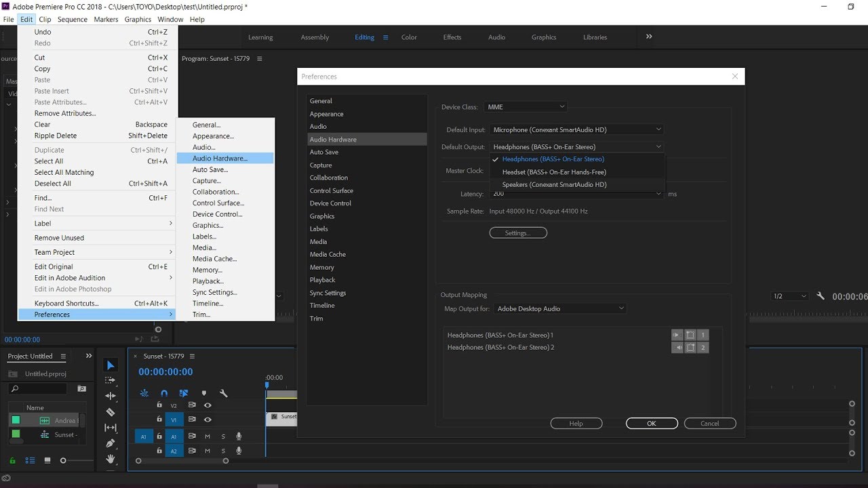868x488 pixels.
Task: Open the Device Class dropdown
Action: click(526, 106)
